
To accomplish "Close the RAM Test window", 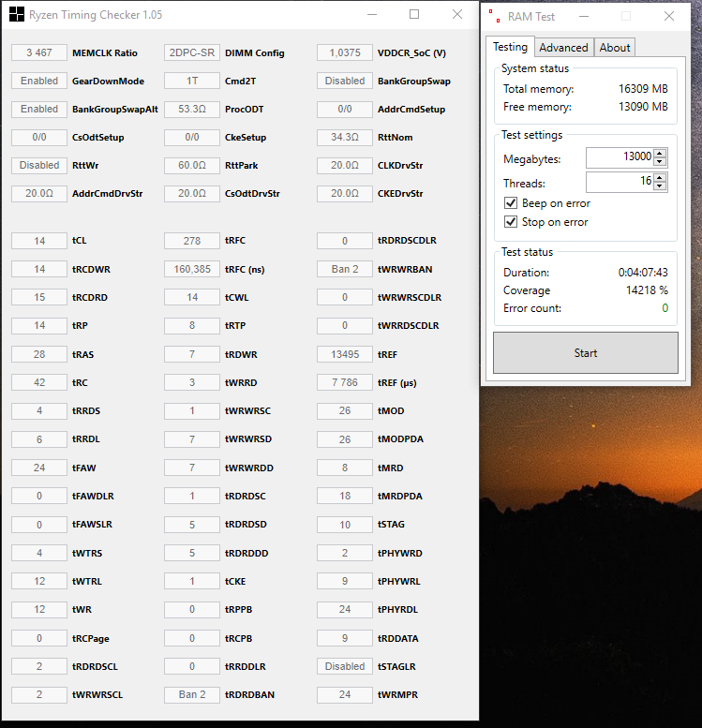I will [x=669, y=16].
